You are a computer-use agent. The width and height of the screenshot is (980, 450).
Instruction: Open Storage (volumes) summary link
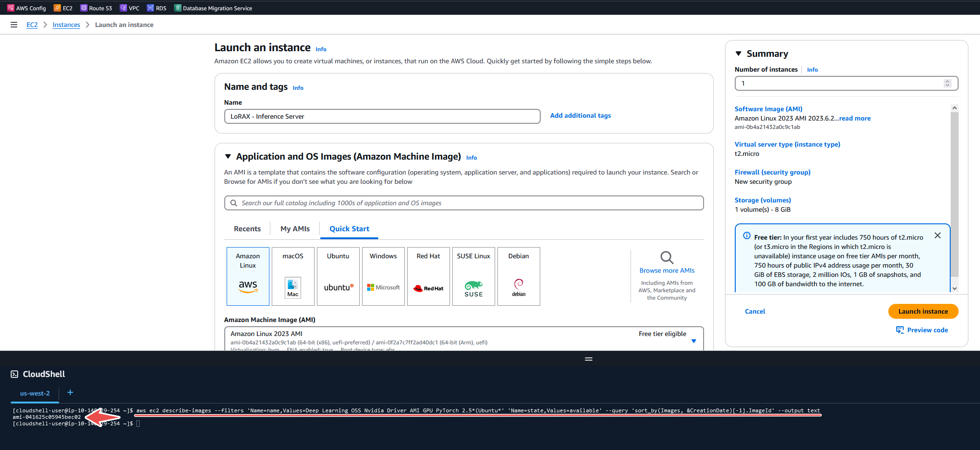pos(763,200)
